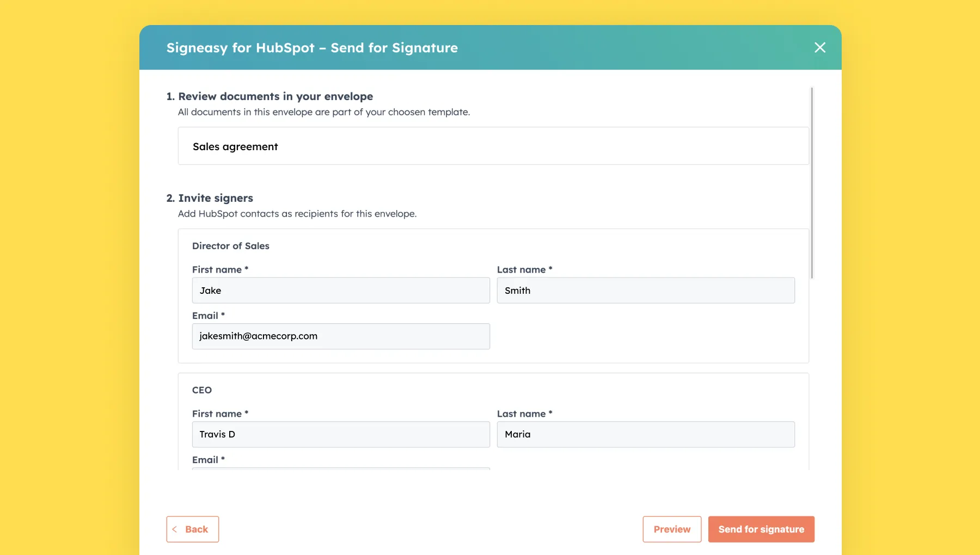Click Send for signature button
980x555 pixels.
click(x=761, y=529)
